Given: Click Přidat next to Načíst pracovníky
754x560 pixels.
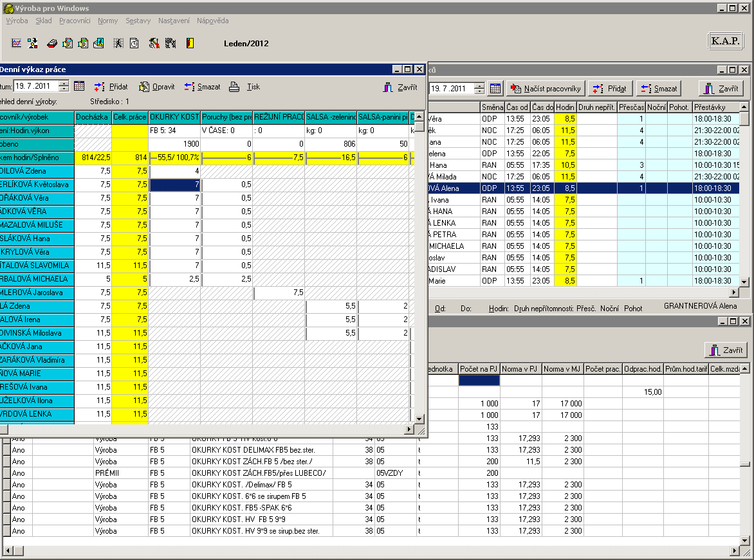Looking at the screenshot, I should (611, 89).
